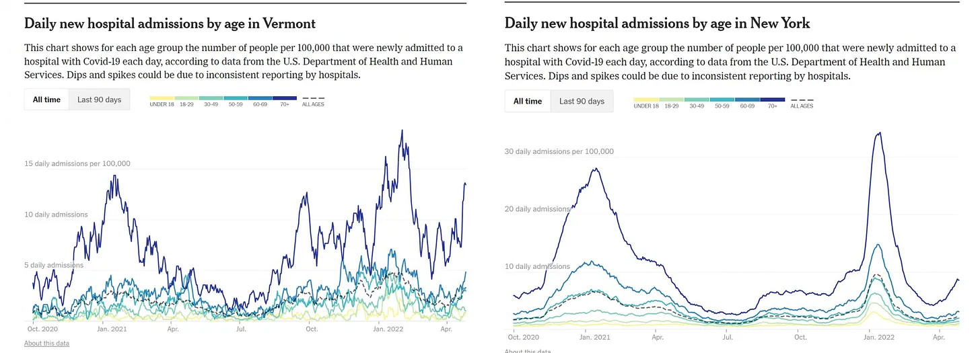Click 18-29 light green swatch in Vermont legend

click(186, 99)
